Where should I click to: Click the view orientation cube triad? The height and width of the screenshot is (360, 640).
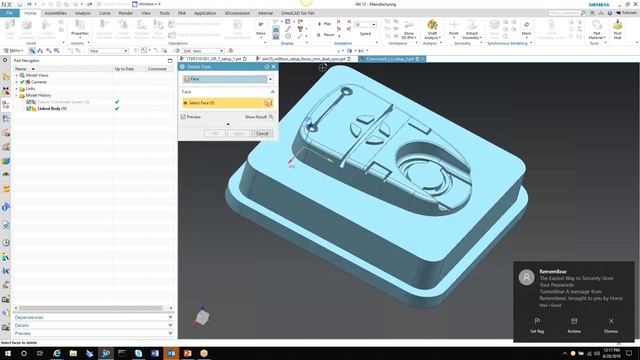[202, 316]
